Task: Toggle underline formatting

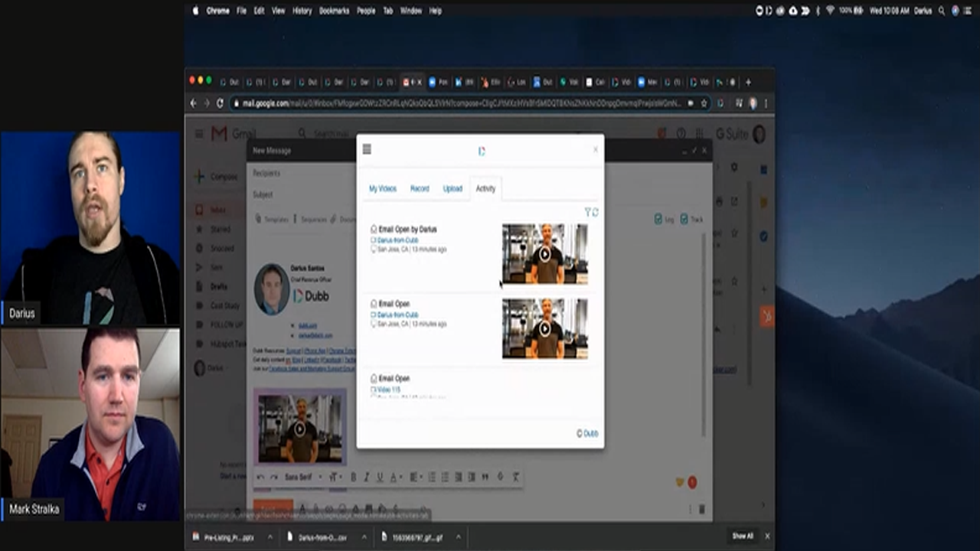Action: click(379, 477)
